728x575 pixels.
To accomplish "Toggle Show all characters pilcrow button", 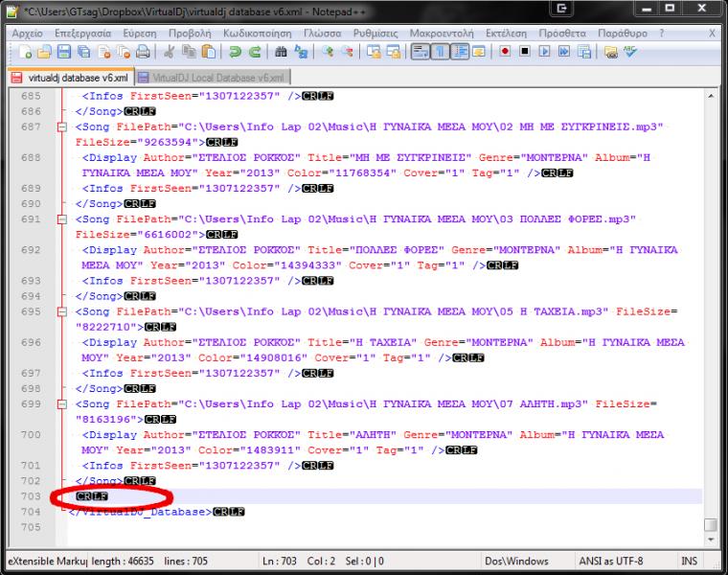I will (440, 52).
